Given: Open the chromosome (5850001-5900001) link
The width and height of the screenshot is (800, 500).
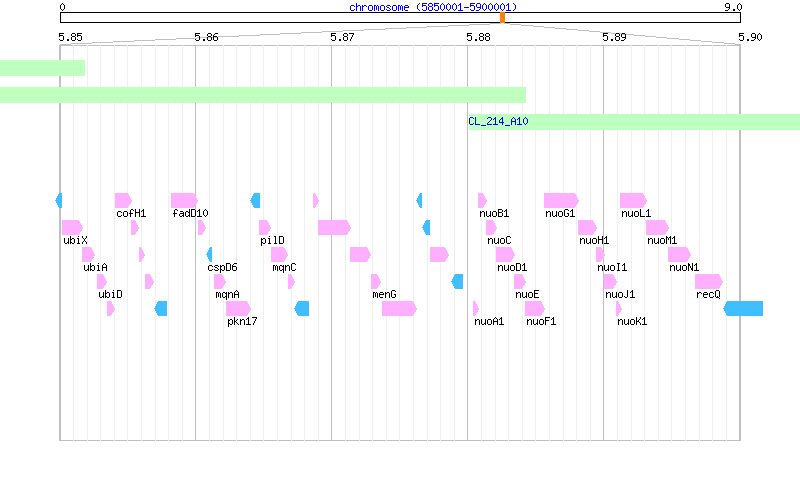Looking at the screenshot, I should tap(433, 7).
